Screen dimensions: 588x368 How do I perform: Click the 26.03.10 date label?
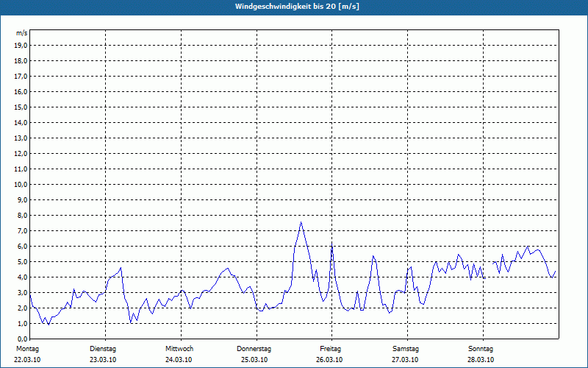point(329,360)
